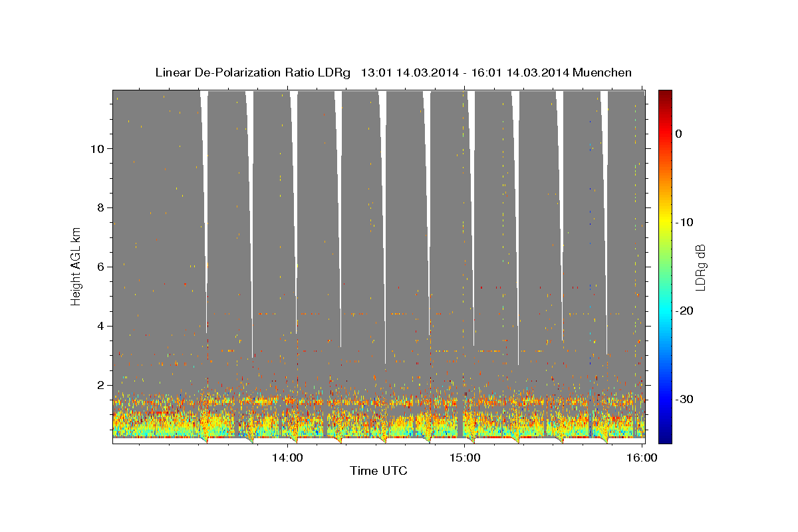This screenshot has height=532, width=798.
Task: Click the plot title 'Linear De-Polarization Ratio LDRg'
Action: click(x=253, y=72)
